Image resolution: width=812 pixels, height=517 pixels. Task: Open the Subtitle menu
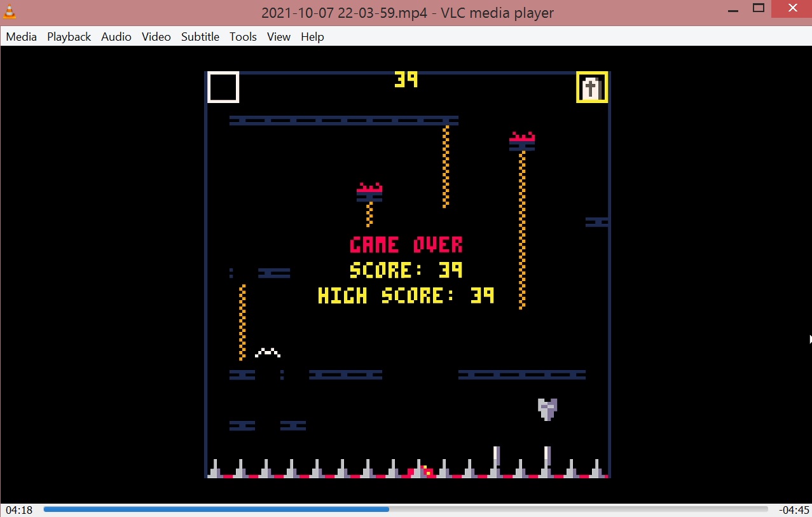[x=200, y=37]
